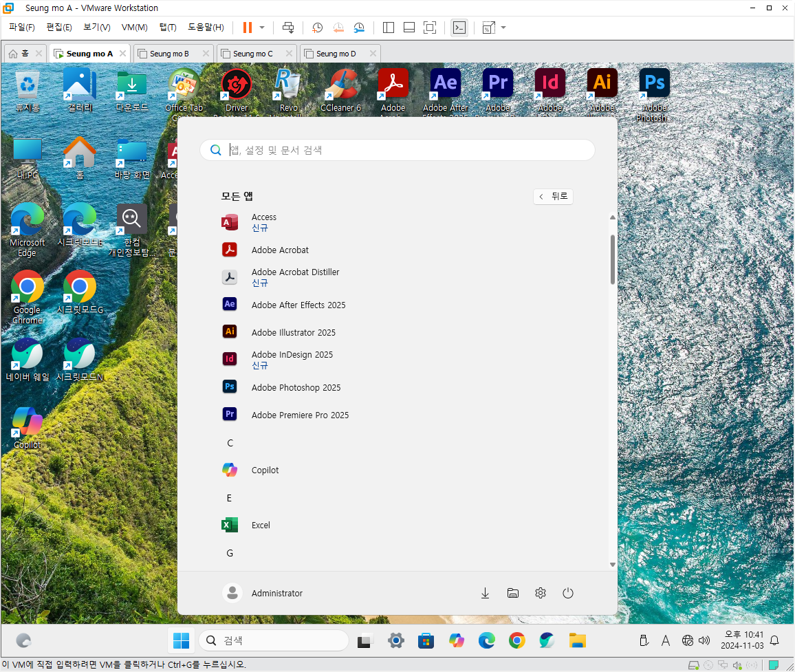Viewport: 795px width, 672px height.
Task: Click the console view toolbar icon
Action: [x=459, y=28]
